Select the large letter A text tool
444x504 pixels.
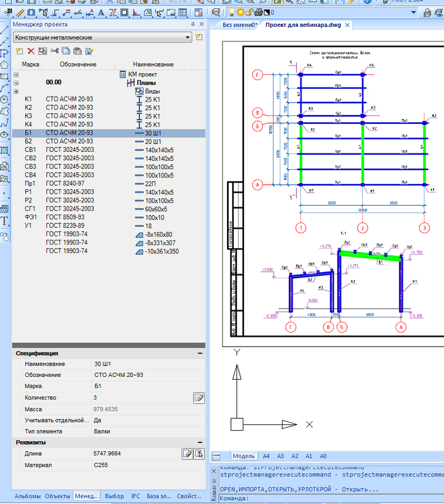coord(101,12)
